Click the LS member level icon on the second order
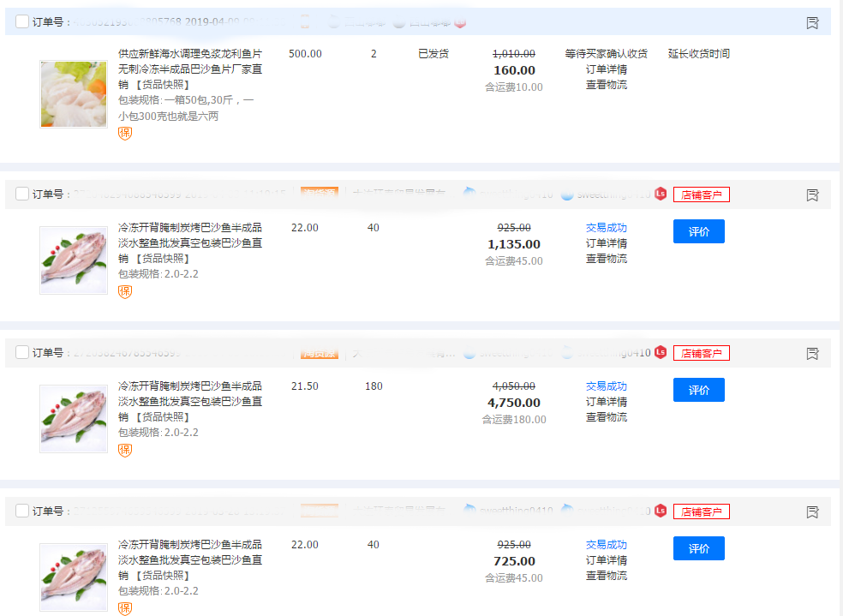The height and width of the screenshot is (616, 843). 660,194
